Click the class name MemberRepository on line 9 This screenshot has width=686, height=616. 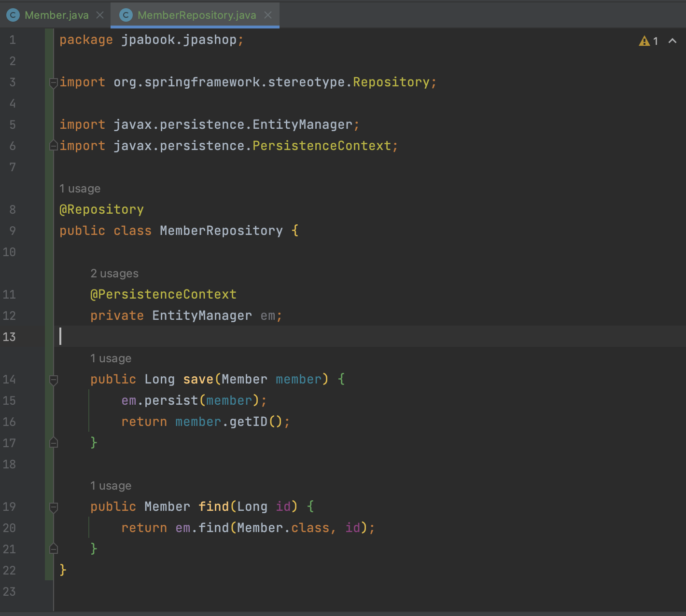tap(221, 231)
